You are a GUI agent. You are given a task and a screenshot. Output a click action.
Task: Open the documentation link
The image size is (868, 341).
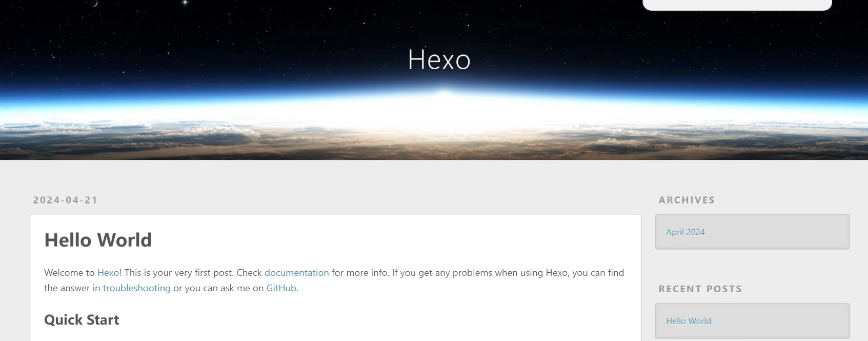point(296,273)
